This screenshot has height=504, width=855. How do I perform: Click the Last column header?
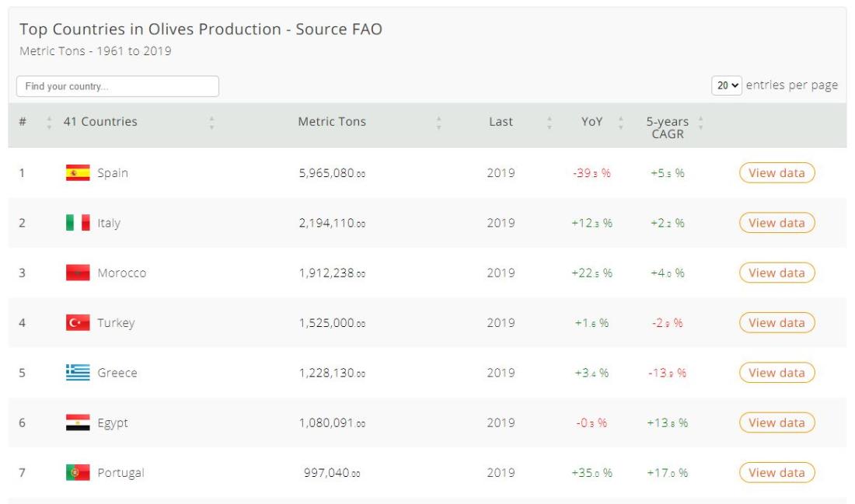[x=501, y=121]
